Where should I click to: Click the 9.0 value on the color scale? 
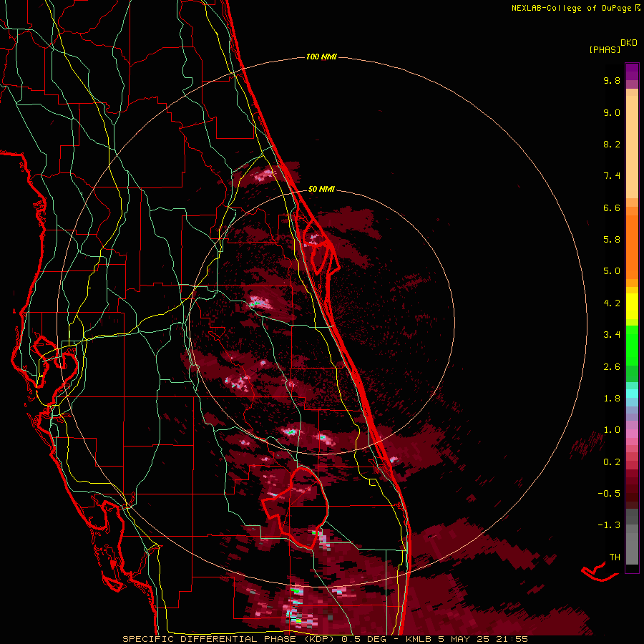click(612, 112)
